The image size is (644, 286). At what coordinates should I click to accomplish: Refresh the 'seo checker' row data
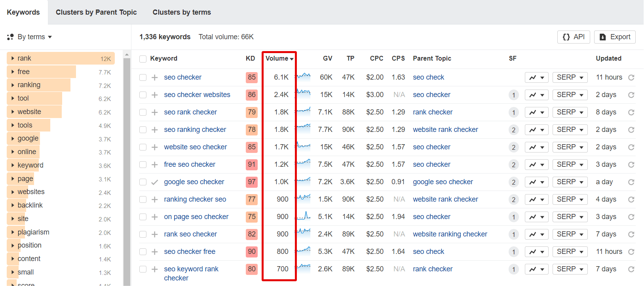[631, 78]
